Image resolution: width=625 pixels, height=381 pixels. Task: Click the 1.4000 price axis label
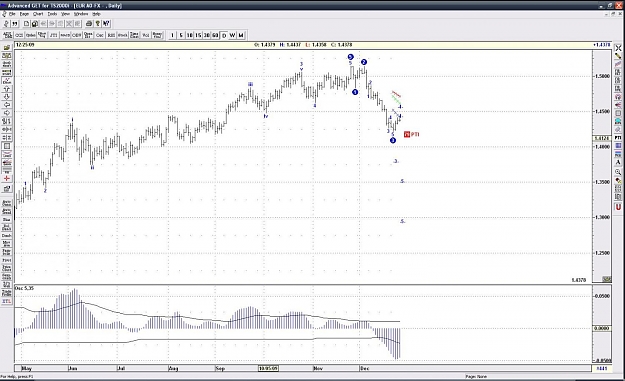(x=602, y=147)
